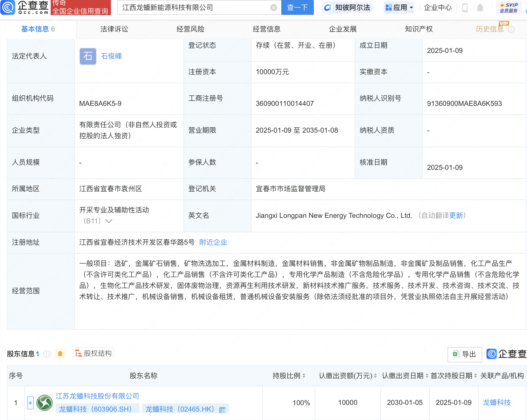Click the 查一下 search button
Viewport: 527px width, 420px height.
click(297, 7)
